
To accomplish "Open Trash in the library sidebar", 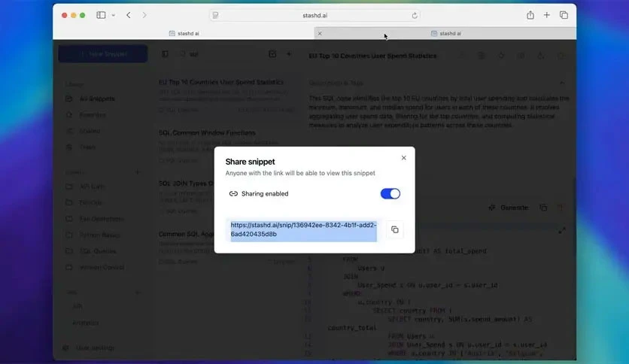I will (87, 147).
